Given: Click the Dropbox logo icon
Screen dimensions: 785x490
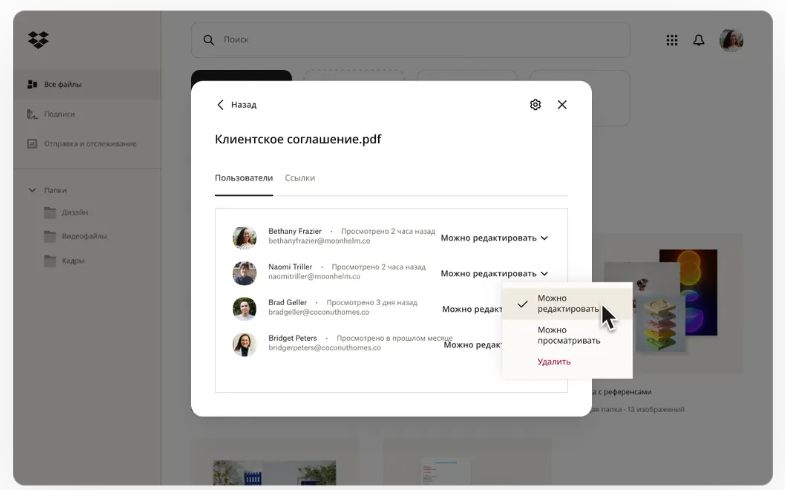Looking at the screenshot, I should coord(38,40).
